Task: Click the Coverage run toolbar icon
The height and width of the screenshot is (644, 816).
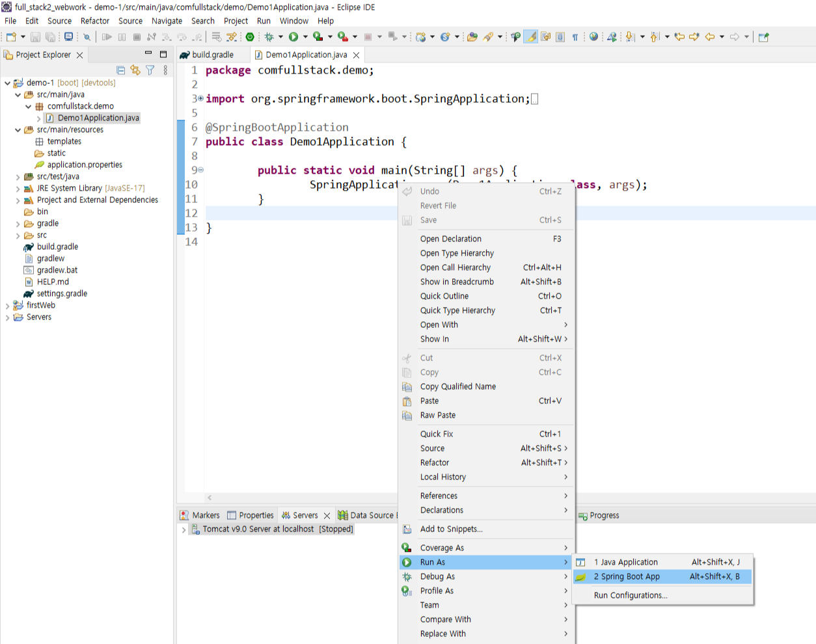Action: (318, 37)
